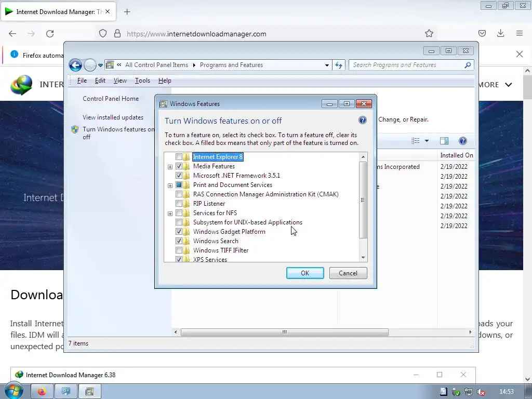This screenshot has width=532, height=399.
Task: Select the Internet Download Manager browser tab
Action: (58, 12)
